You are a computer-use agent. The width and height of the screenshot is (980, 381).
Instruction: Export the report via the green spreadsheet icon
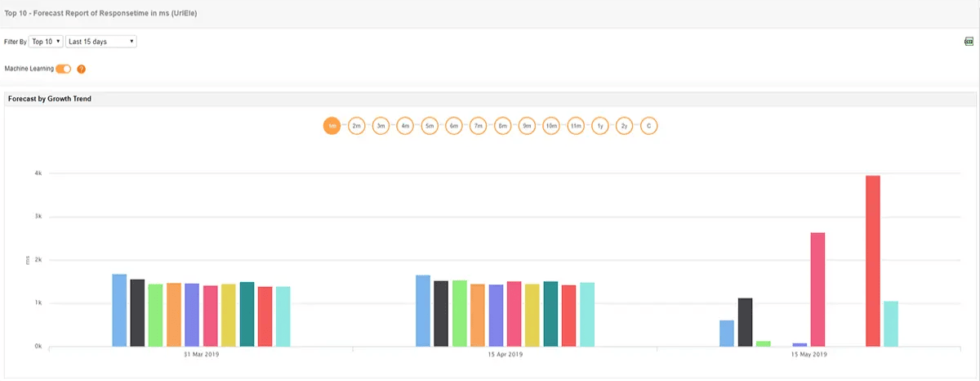point(969,41)
